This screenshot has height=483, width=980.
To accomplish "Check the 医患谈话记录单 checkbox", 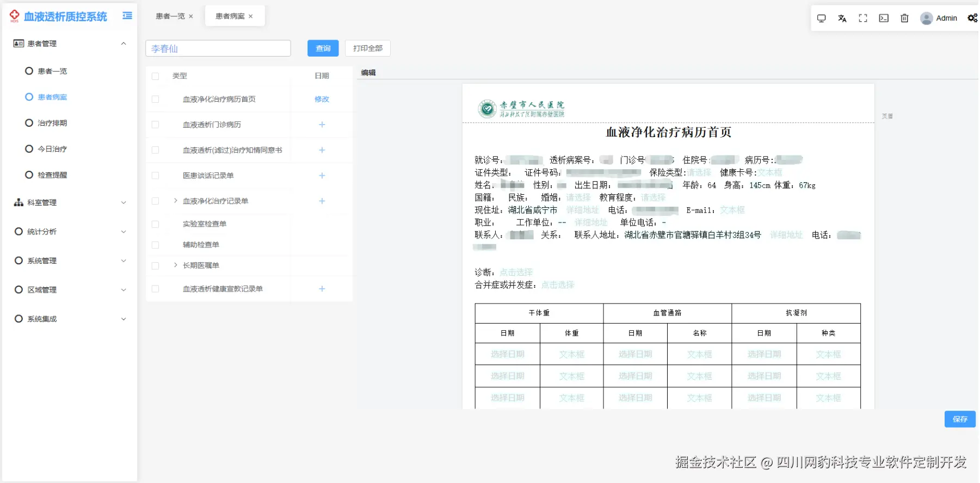I will [155, 176].
